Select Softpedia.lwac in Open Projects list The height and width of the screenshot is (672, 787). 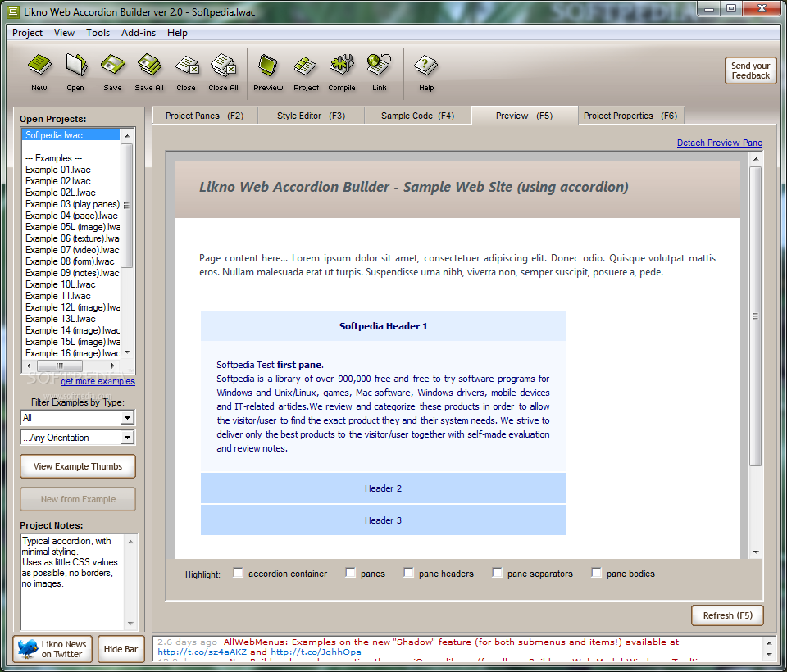(71, 135)
